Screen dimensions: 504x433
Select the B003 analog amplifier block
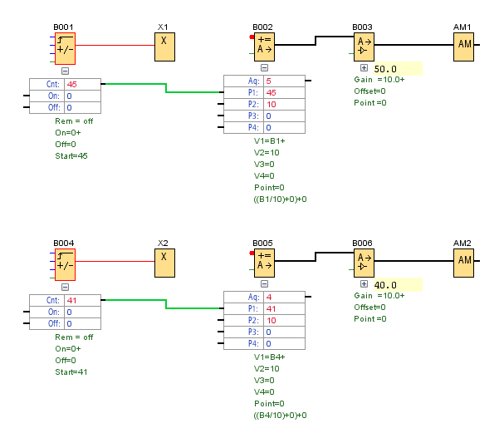pyautogui.click(x=364, y=47)
